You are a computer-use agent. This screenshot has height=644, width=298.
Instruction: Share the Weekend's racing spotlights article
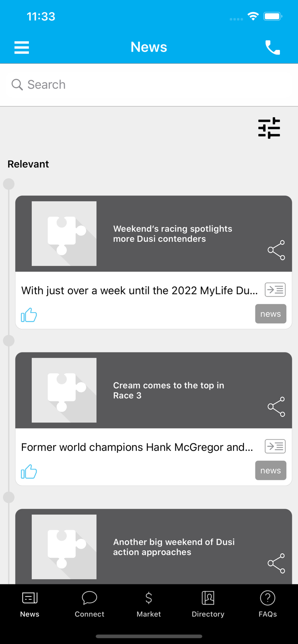click(276, 250)
